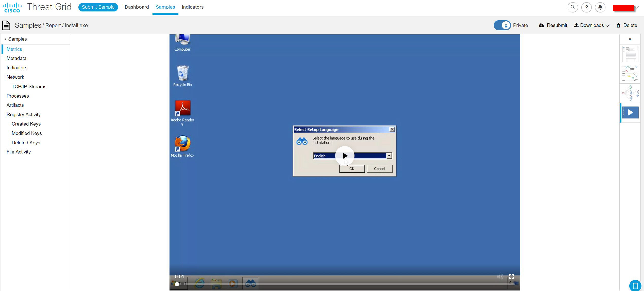
Task: Expand the Downloads dropdown
Action: tap(591, 25)
